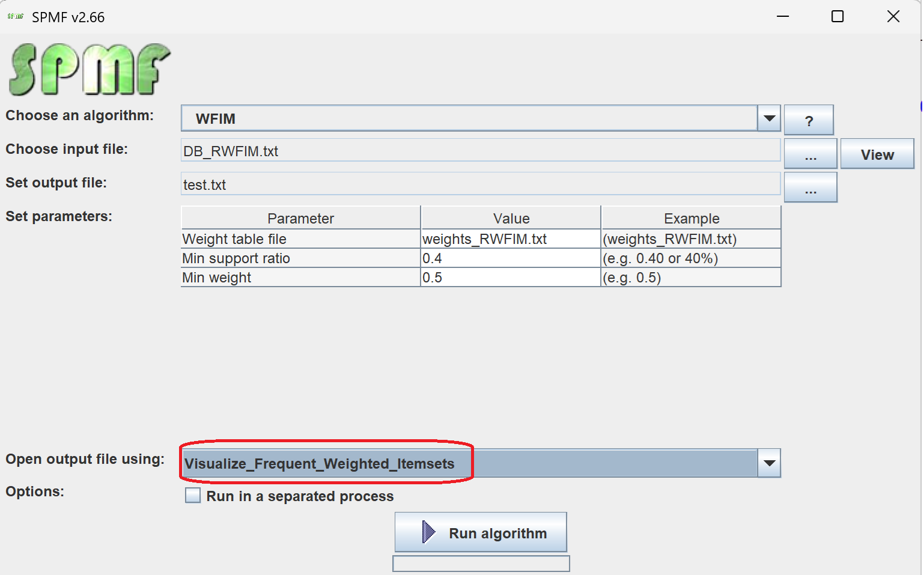Toggle Run in a separated process checkbox
The height and width of the screenshot is (575, 924).
pos(193,496)
